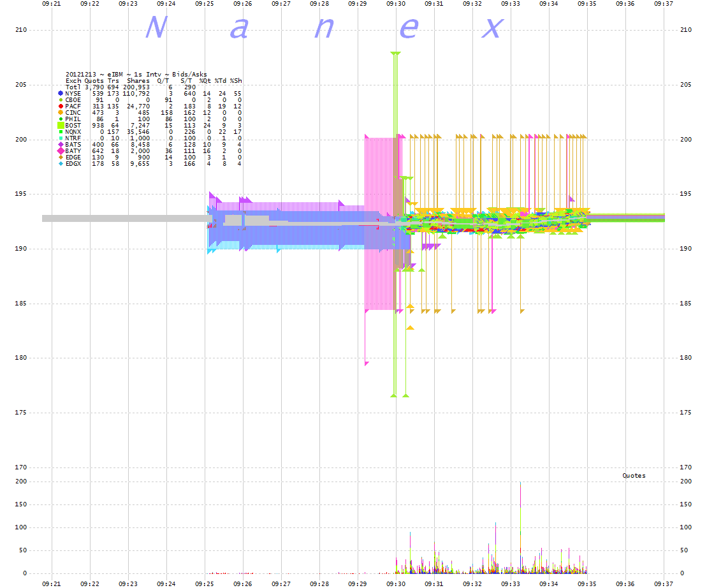Click the green square NQNX legend marker
Image resolution: width=707 pixels, height=588 pixels.
[x=61, y=131]
